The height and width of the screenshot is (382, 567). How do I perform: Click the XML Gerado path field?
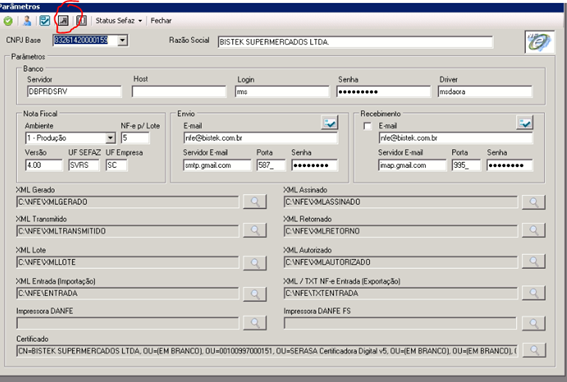(127, 202)
